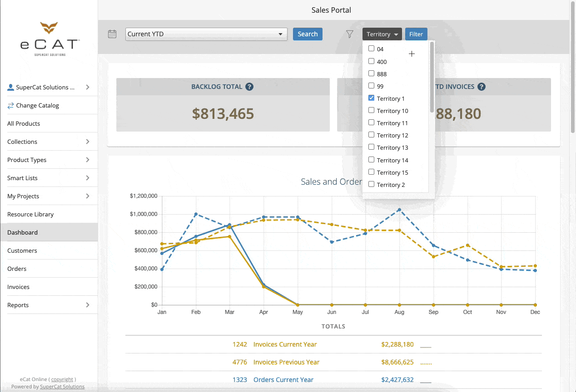The width and height of the screenshot is (576, 392).
Task: Click Invoices Previous Year total label
Action: point(287,362)
